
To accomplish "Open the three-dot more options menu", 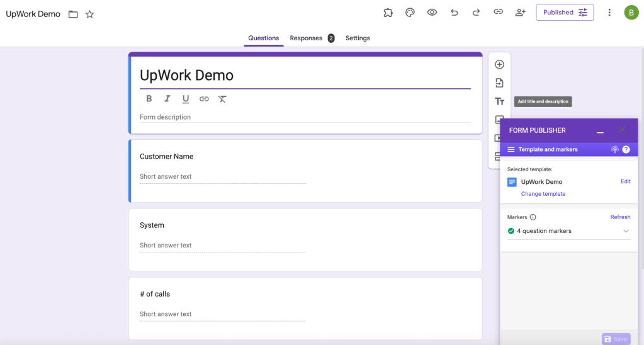I will pyautogui.click(x=609, y=13).
